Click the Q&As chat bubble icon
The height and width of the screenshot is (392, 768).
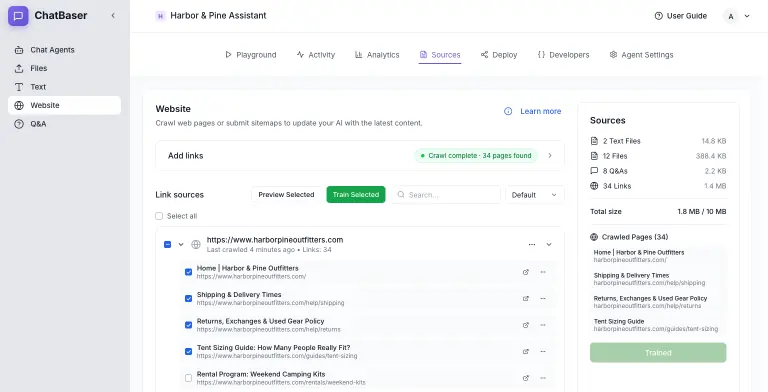coord(594,171)
